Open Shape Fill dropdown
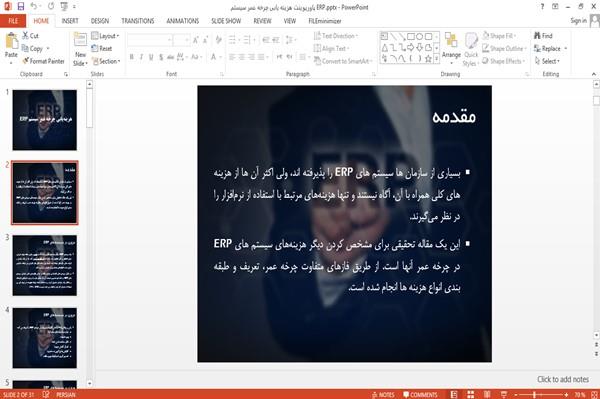Viewport: 600px width, 399px height. click(x=500, y=36)
